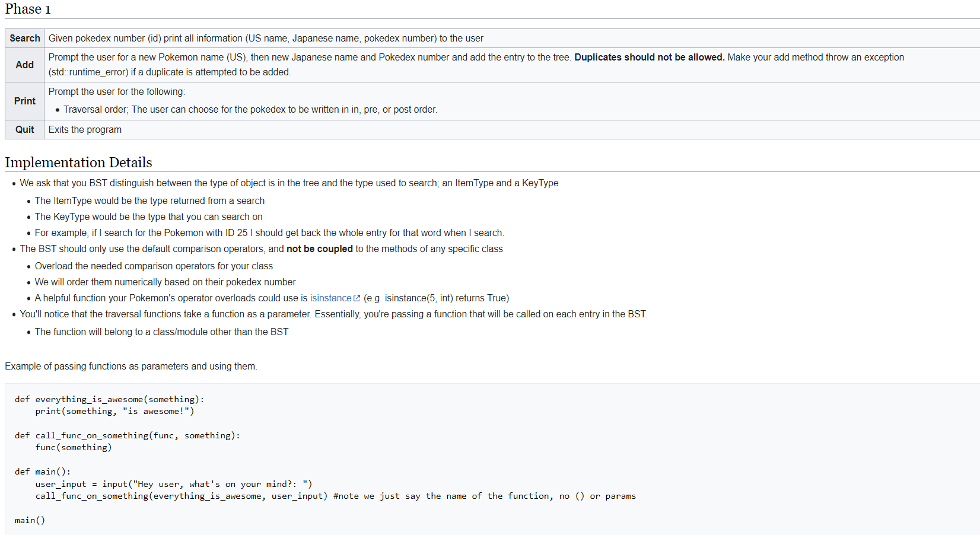The width and height of the screenshot is (980, 535).
Task: Select the Implementation Details heading
Action: [x=78, y=161]
